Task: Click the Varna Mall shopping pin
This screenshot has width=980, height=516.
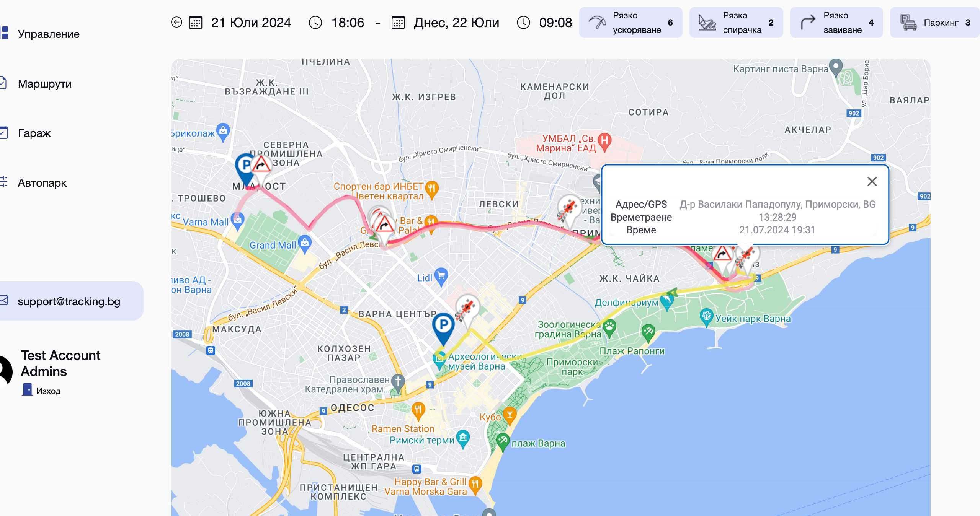Action: [238, 221]
